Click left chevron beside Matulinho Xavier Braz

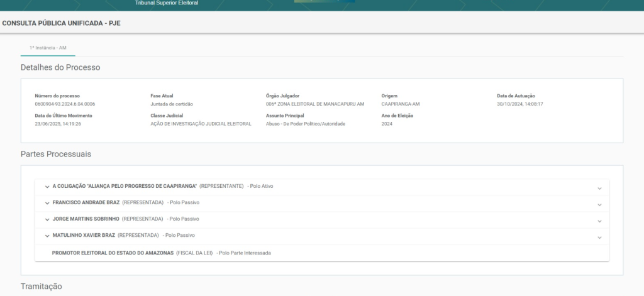47,236
